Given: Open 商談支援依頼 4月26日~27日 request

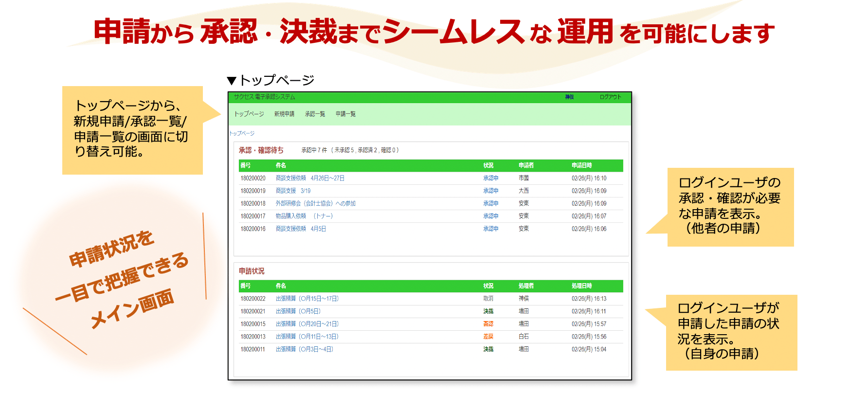Looking at the screenshot, I should [x=310, y=178].
